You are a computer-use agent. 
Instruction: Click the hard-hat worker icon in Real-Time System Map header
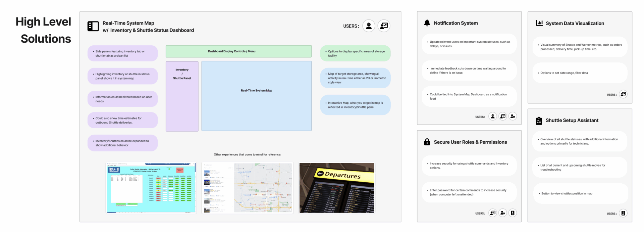[x=369, y=26]
